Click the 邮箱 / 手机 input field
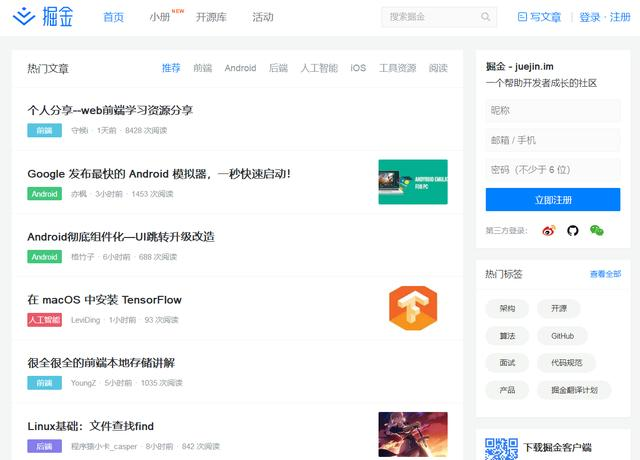This screenshot has width=640, height=460. pos(553,140)
